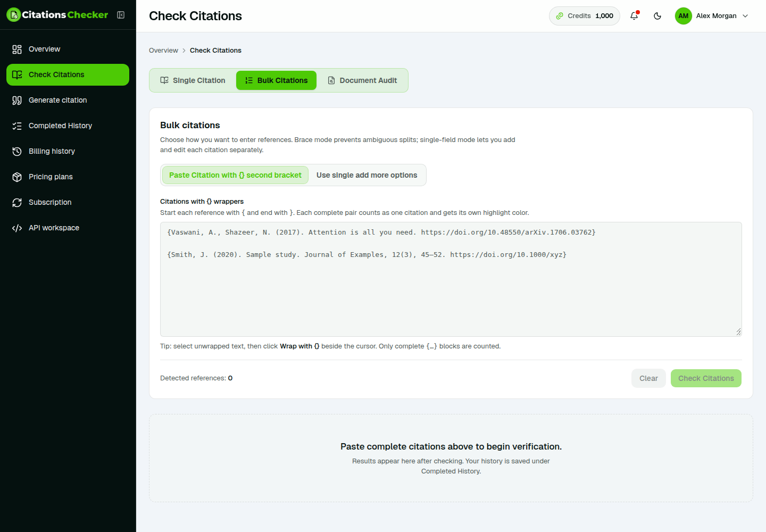The height and width of the screenshot is (532, 766).
Task: Click the Detected references count text
Action: 196,378
